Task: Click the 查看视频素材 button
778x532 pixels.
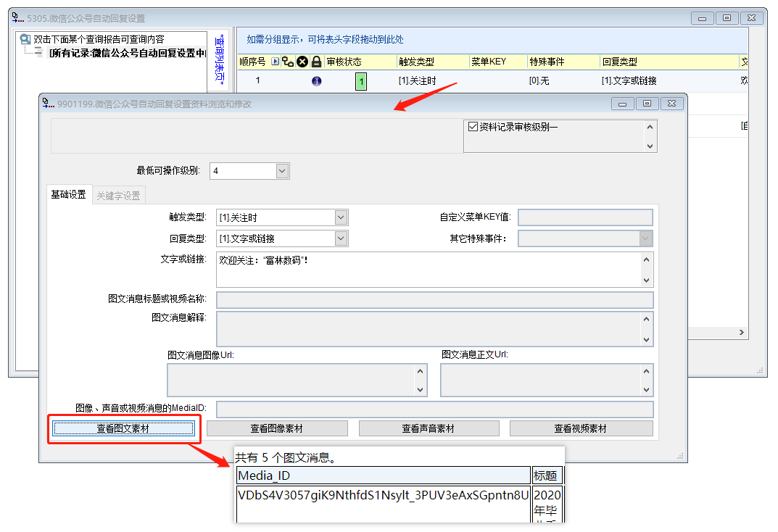Action: click(x=581, y=428)
